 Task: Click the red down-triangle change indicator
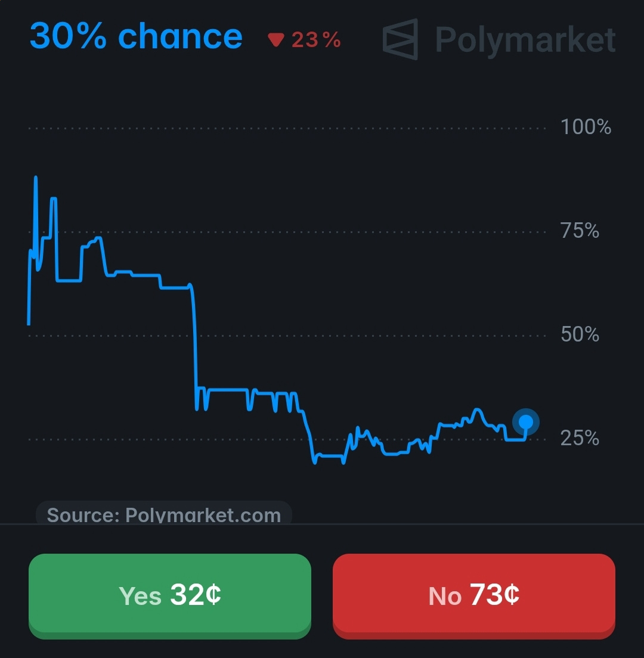(276, 40)
